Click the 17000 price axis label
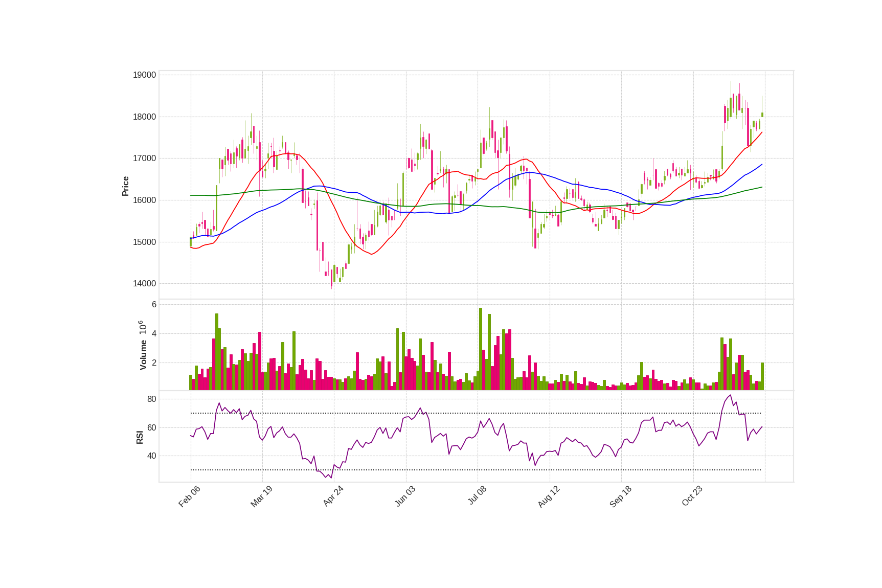This screenshot has height=588, width=882. pyautogui.click(x=144, y=159)
